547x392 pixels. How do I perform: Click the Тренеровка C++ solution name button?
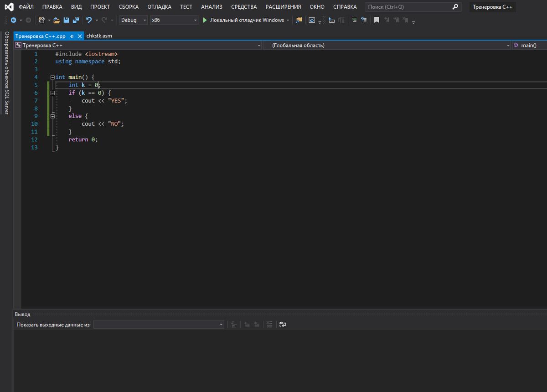click(x=492, y=7)
